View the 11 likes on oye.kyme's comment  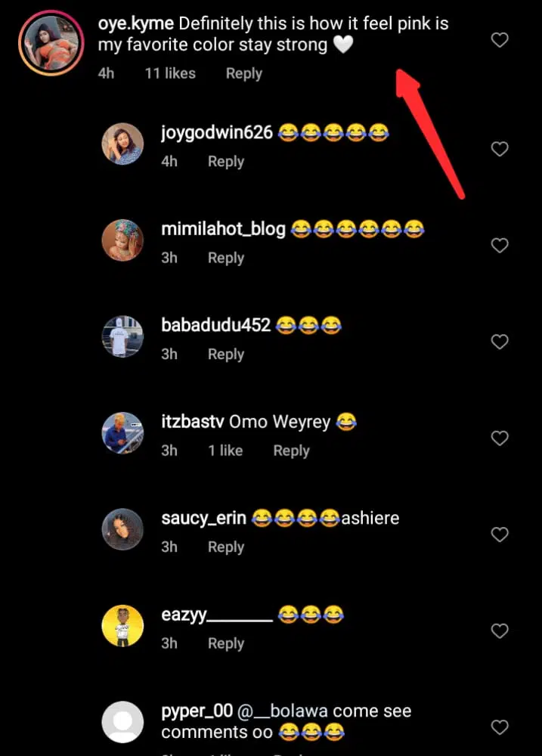point(170,73)
